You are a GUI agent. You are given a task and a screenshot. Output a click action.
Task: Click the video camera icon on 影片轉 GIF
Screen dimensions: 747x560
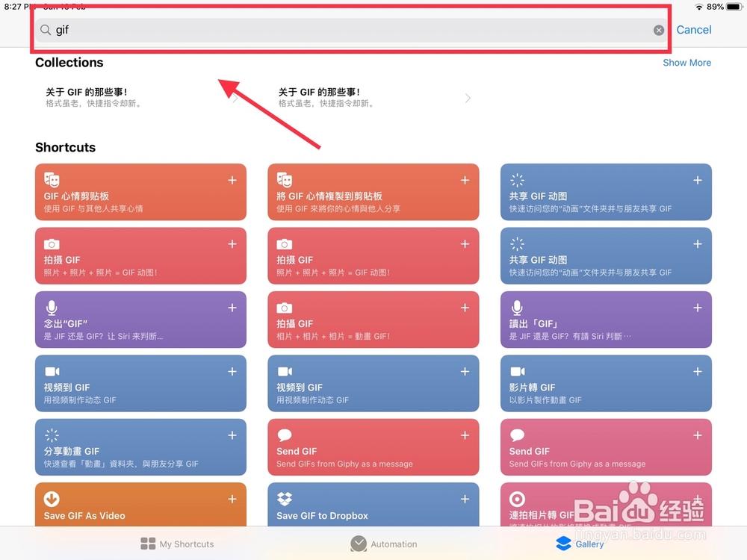[518, 371]
